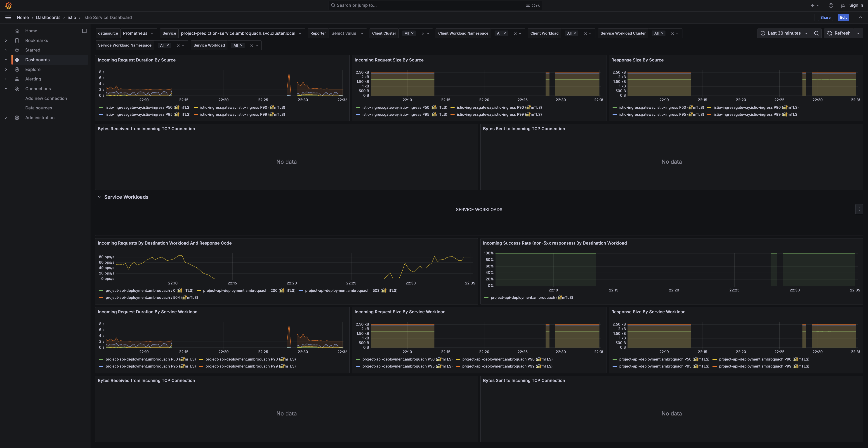Open Last 30 minutes time picker

[784, 33]
